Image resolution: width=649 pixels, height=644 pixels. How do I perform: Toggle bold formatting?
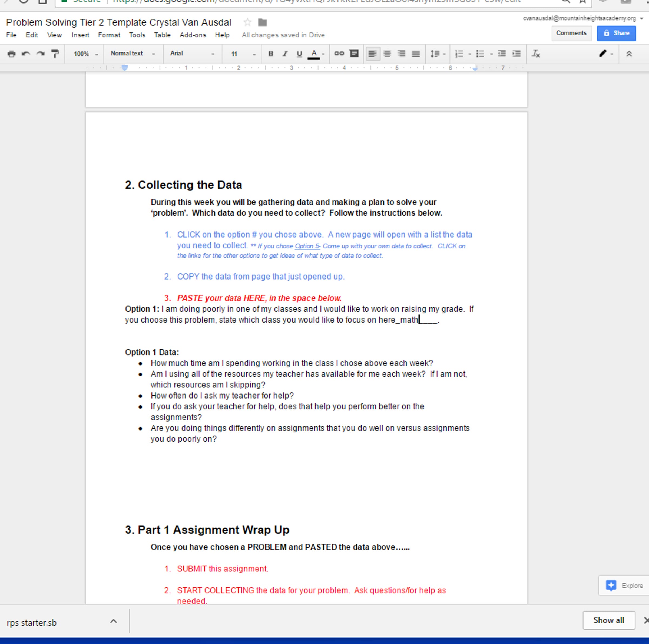point(271,54)
